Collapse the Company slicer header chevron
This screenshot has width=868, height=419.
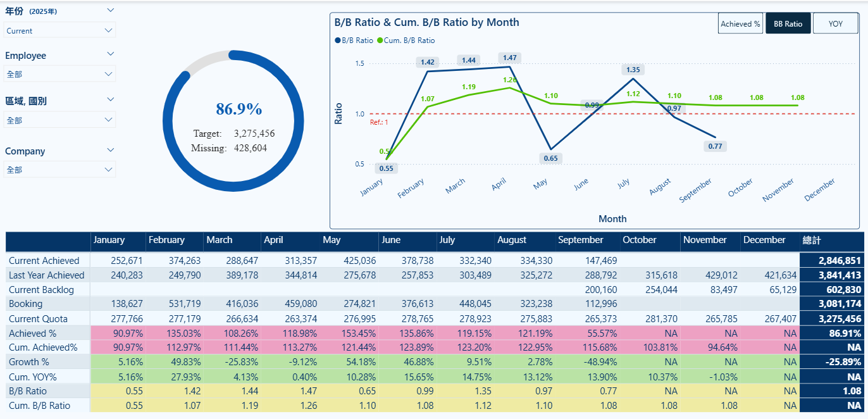(111, 150)
